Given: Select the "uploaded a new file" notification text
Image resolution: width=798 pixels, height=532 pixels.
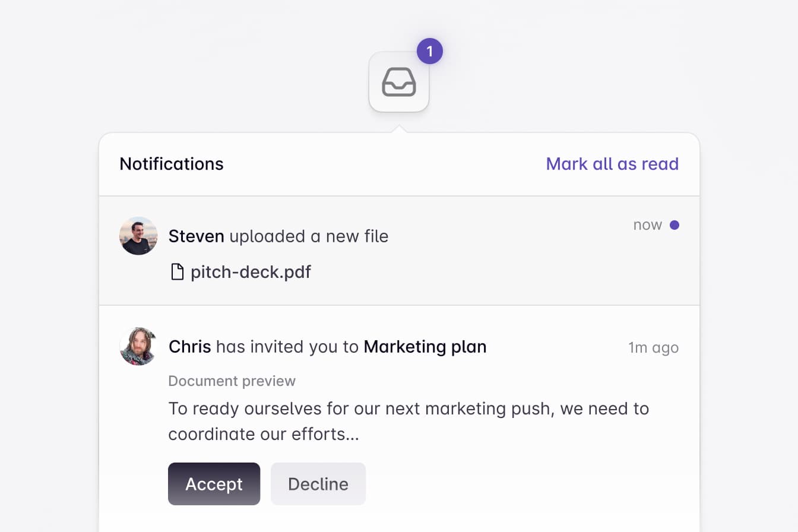Looking at the screenshot, I should coord(309,236).
